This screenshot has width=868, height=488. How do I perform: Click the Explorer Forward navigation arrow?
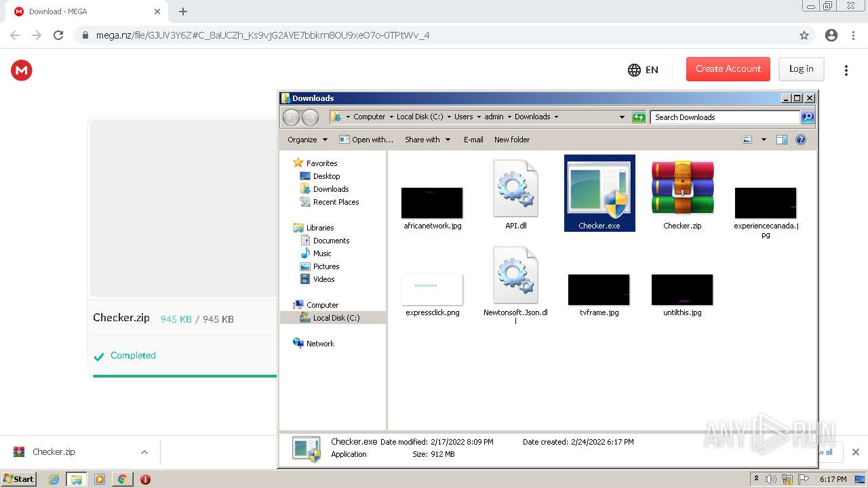click(310, 117)
